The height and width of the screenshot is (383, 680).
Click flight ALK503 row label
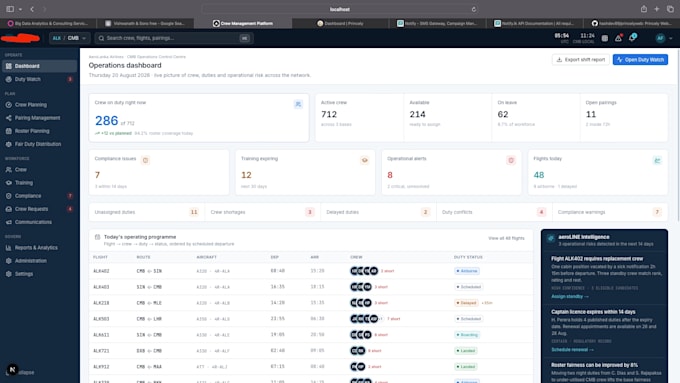coord(101,319)
